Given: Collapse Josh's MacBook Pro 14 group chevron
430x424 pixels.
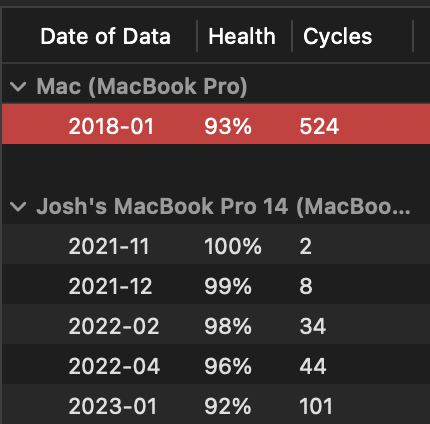Looking at the screenshot, I should 18,206.
